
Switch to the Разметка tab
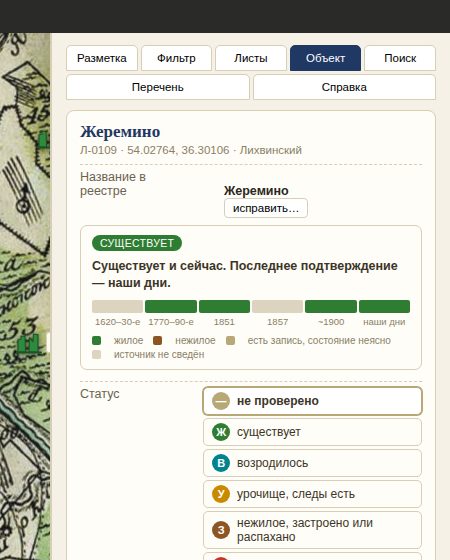point(102,58)
